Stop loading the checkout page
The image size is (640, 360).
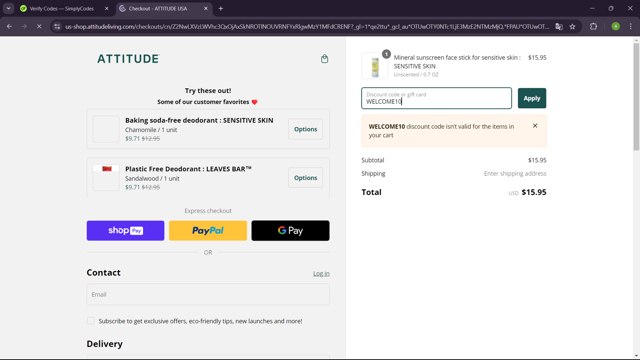(39, 27)
